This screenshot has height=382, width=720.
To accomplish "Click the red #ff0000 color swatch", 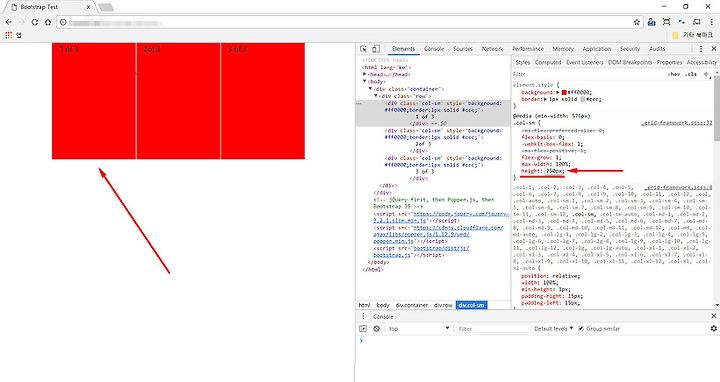I will click(x=564, y=92).
